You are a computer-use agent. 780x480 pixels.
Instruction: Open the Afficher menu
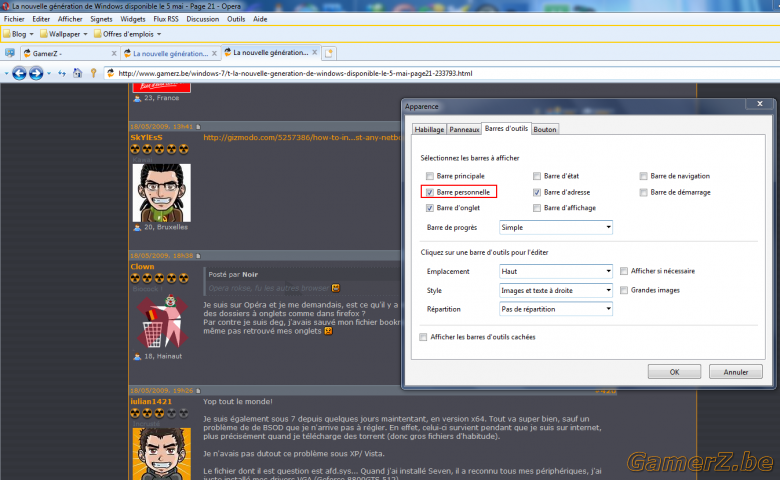click(x=70, y=19)
